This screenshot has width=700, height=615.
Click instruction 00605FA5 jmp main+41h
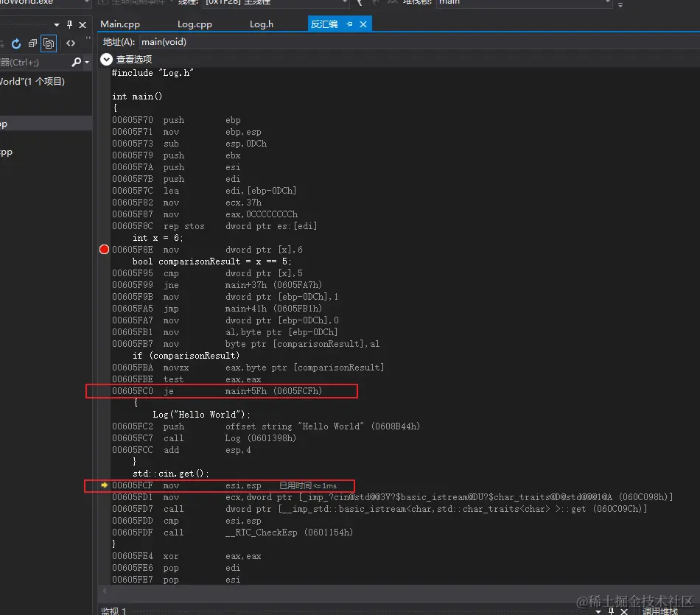(217, 309)
